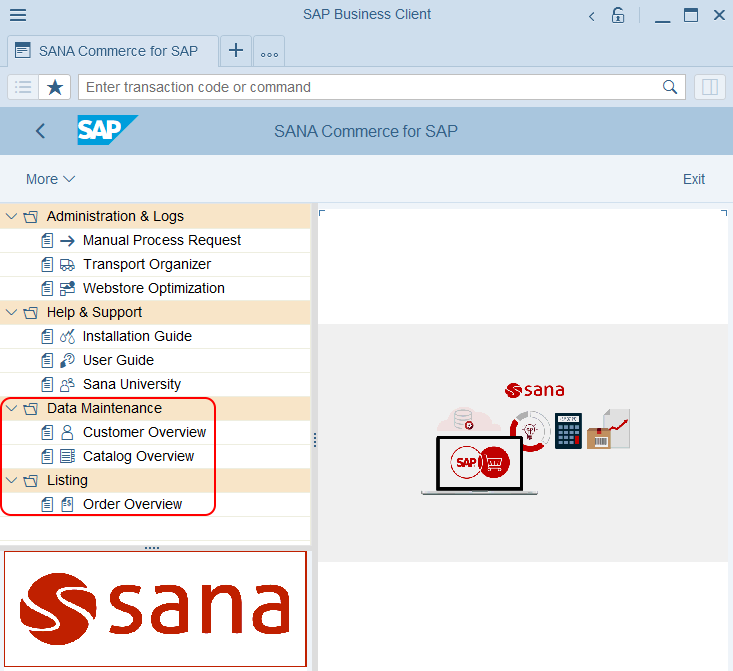Click the horizontal splitter dots above Sana logo
Image resolution: width=733 pixels, height=671 pixels.
pyautogui.click(x=152, y=548)
